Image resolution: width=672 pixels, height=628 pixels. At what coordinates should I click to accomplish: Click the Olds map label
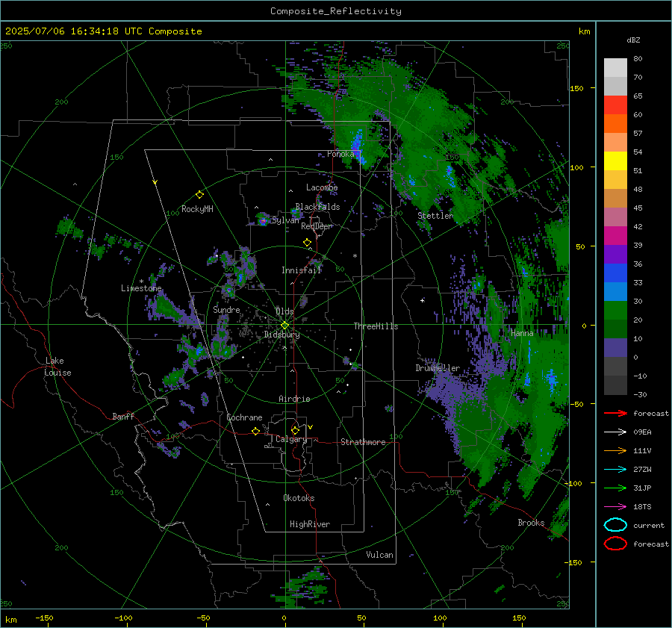[x=284, y=311]
